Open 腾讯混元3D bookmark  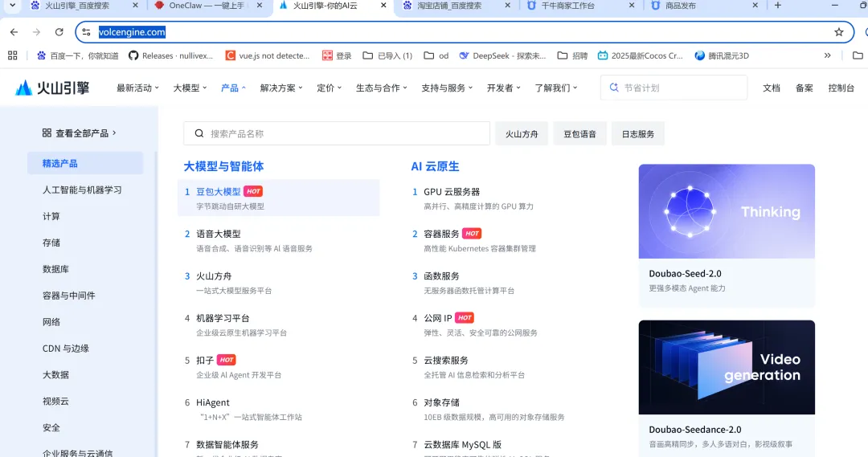click(722, 56)
